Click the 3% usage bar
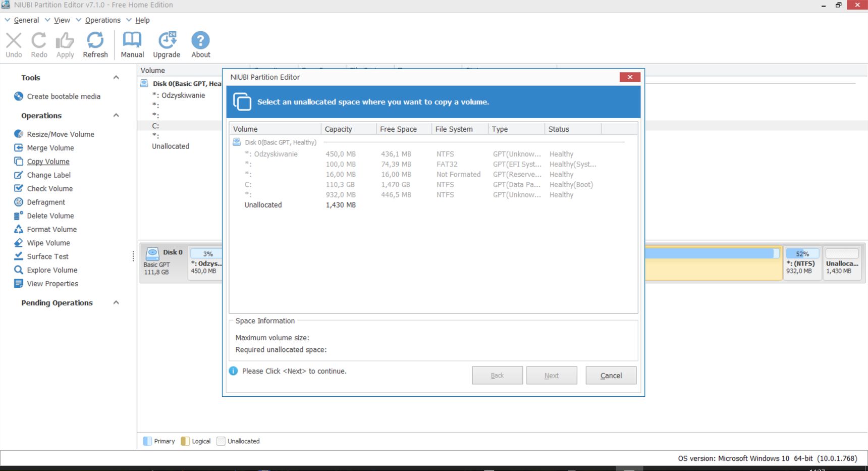This screenshot has width=868, height=471. [207, 254]
